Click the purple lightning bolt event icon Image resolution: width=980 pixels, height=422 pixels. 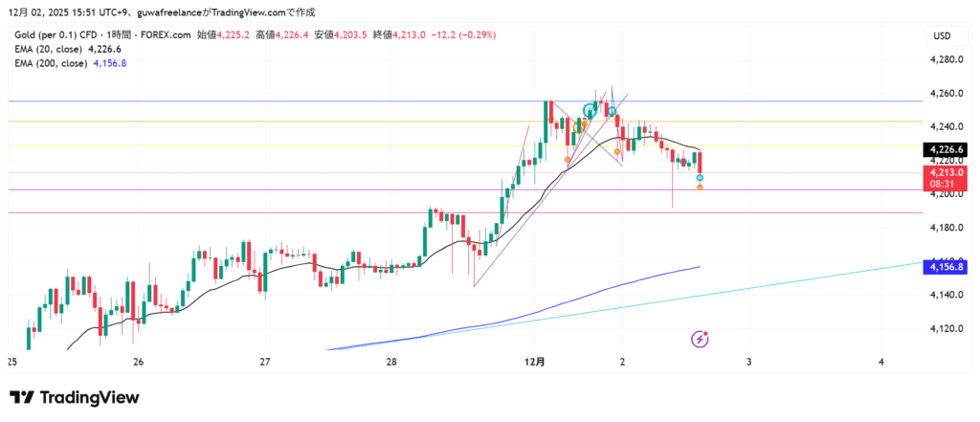(701, 339)
